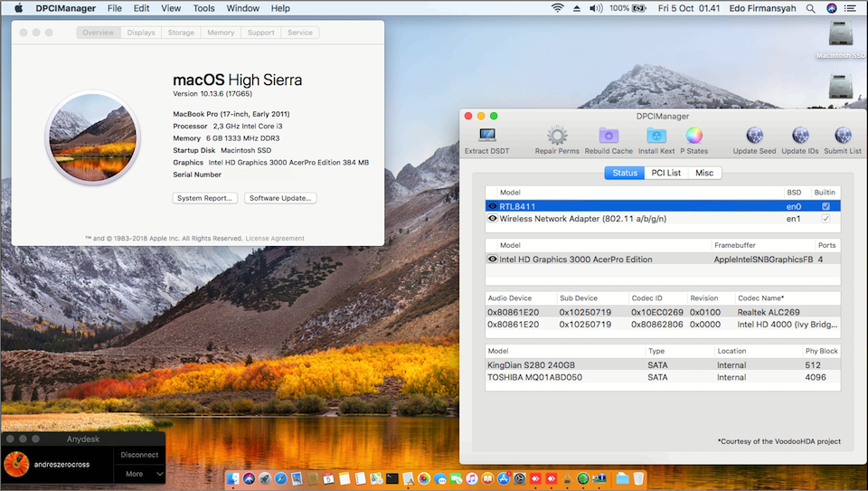Open the File menu

pos(115,8)
